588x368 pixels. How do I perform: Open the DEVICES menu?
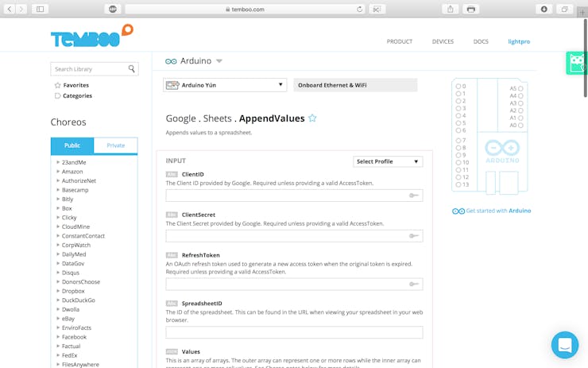(443, 41)
